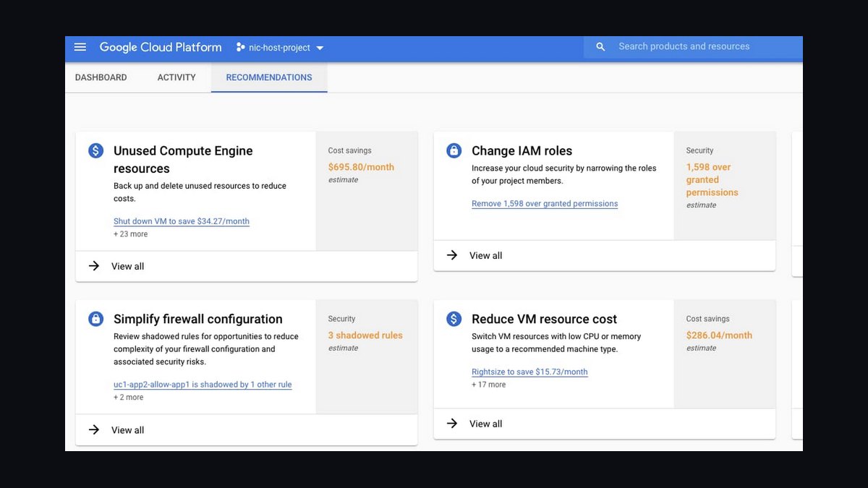This screenshot has width=868, height=488.
Task: Open Google Cloud Platform home logo
Action: (x=161, y=47)
